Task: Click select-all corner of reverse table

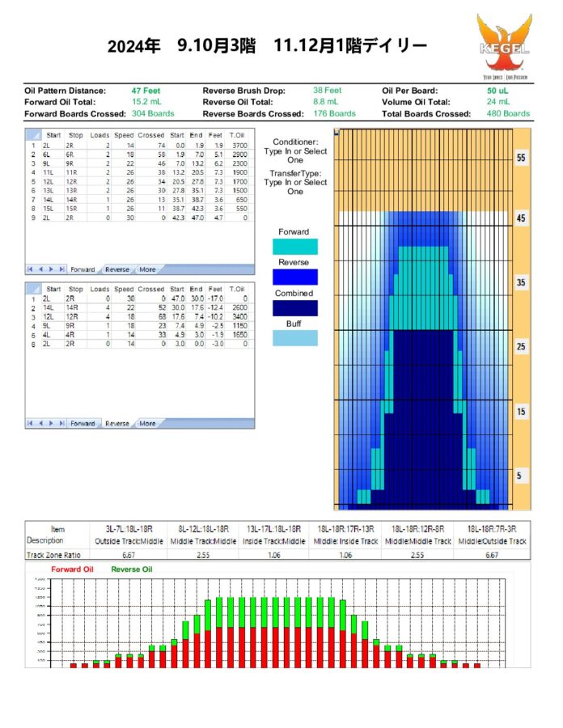Action: (33, 289)
